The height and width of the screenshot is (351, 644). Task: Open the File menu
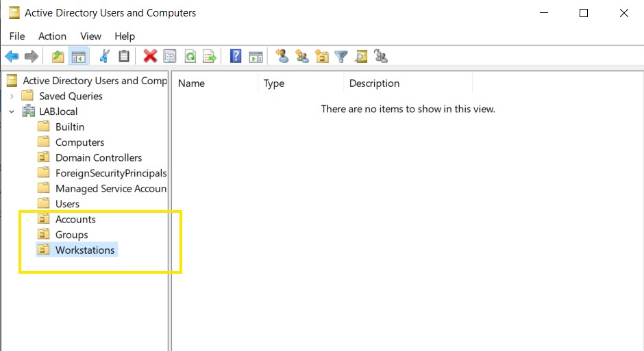pyautogui.click(x=17, y=36)
